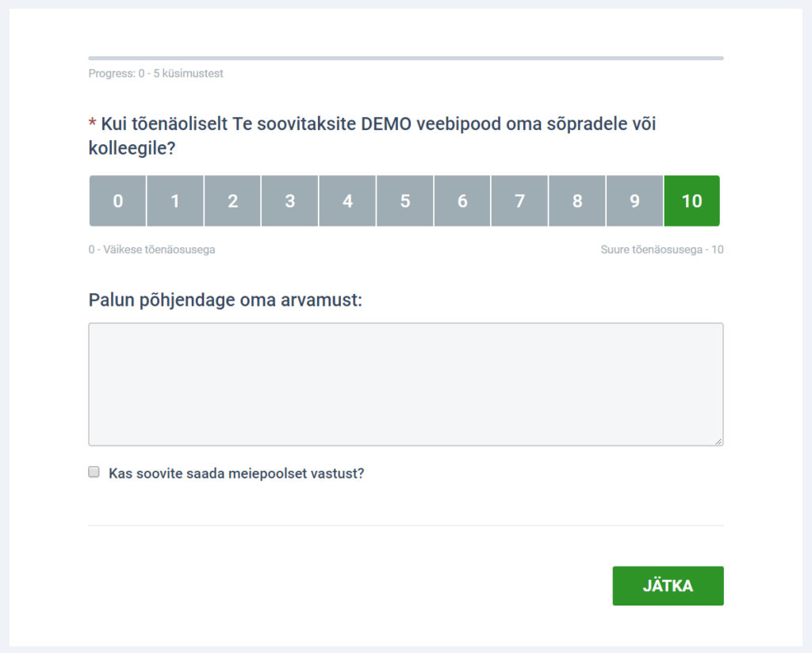Choose score 2 for recommendation
This screenshot has width=812, height=653.
[232, 200]
